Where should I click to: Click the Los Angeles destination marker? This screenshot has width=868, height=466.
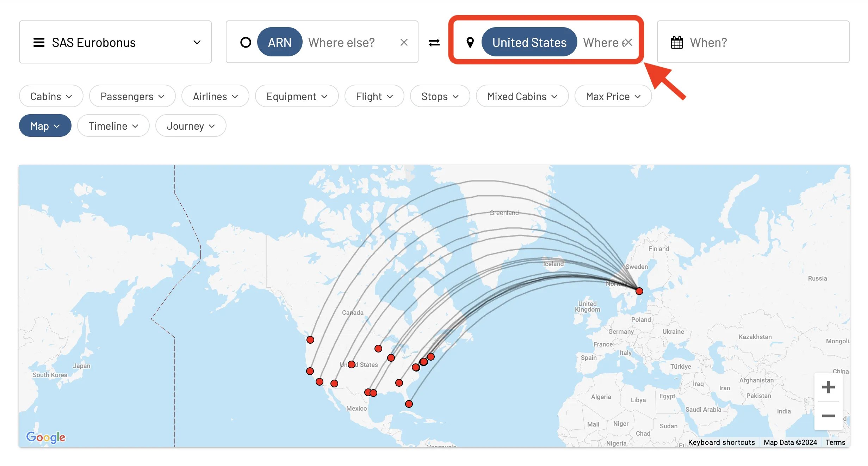[320, 382]
